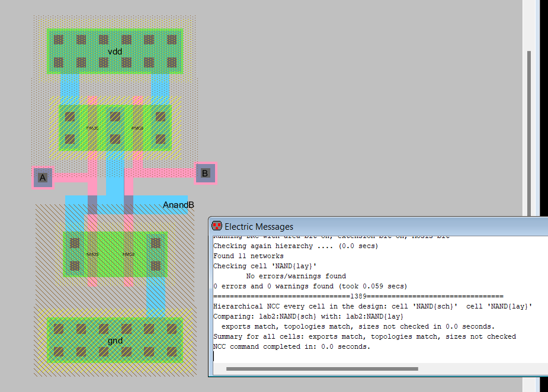This screenshot has width=548, height=392.
Task: Select the NMOS transistor below input A's polysilicon
Action: pos(92,255)
